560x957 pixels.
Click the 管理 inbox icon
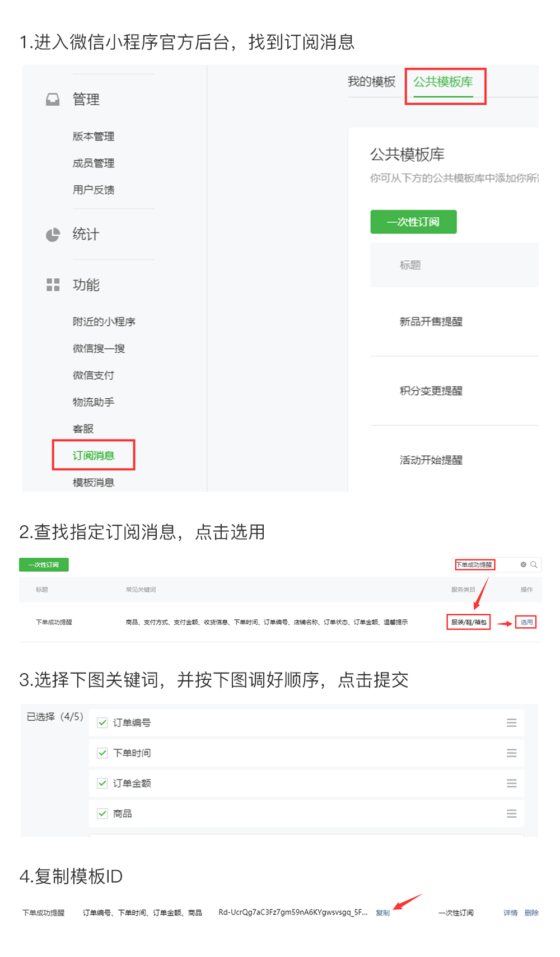53,100
